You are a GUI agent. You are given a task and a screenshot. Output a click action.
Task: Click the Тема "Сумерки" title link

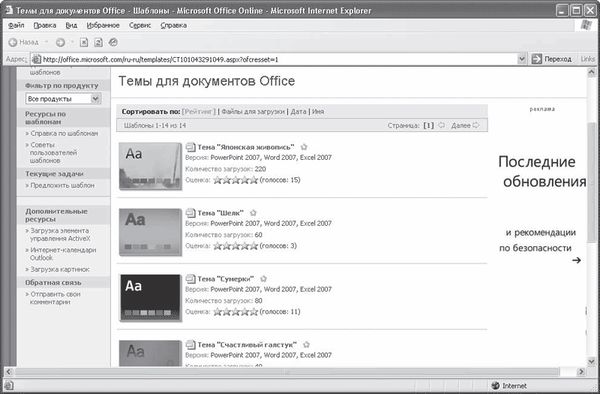click(x=226, y=279)
